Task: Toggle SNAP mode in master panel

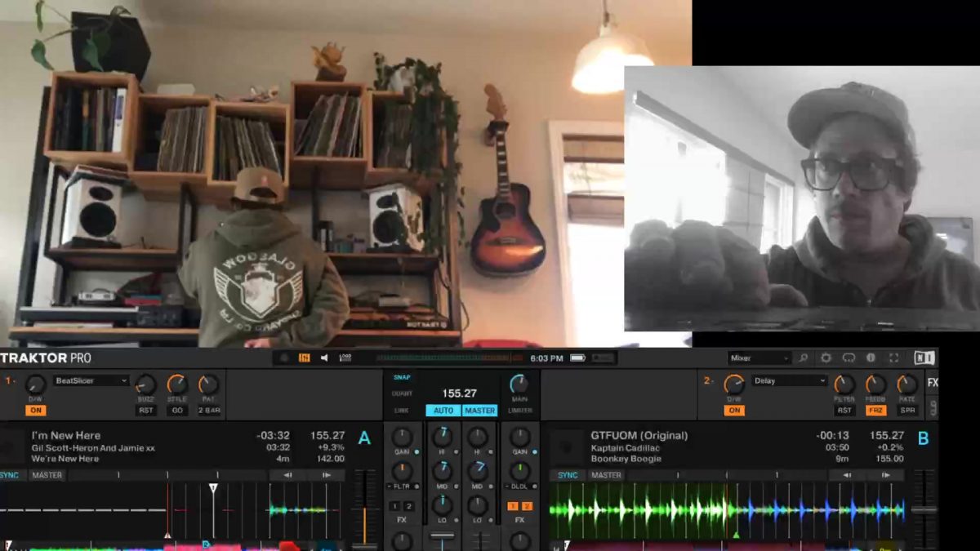Action: [x=402, y=377]
